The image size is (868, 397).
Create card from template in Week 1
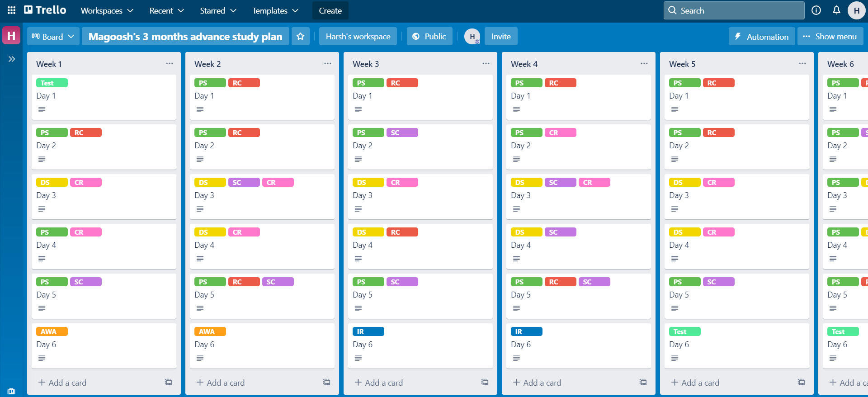pos(168,382)
